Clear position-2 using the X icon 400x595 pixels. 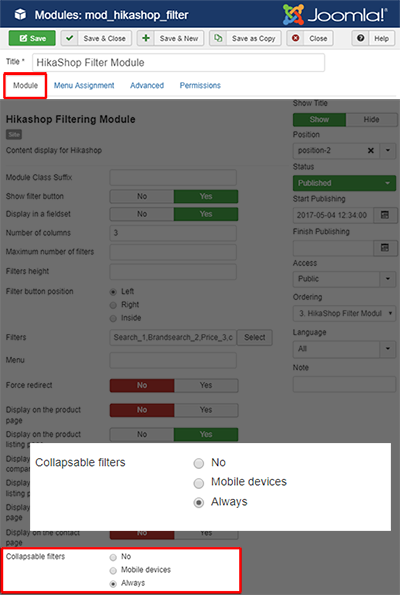tap(371, 151)
